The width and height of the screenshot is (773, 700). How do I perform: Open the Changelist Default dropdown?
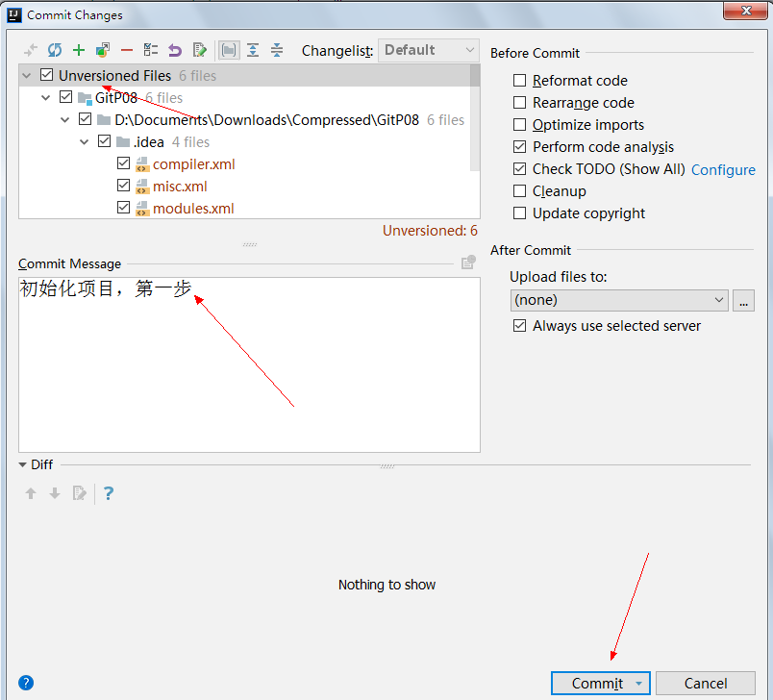(429, 50)
